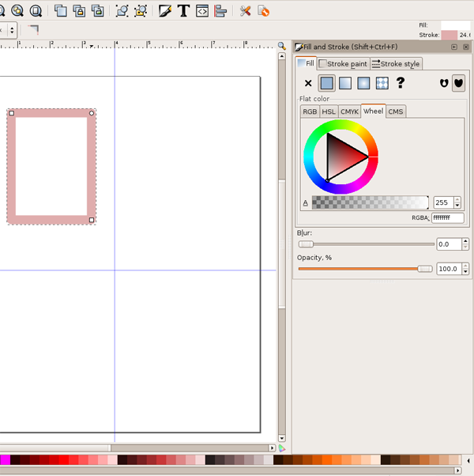
Task: Open the Text and Font dialog
Action: click(183, 11)
